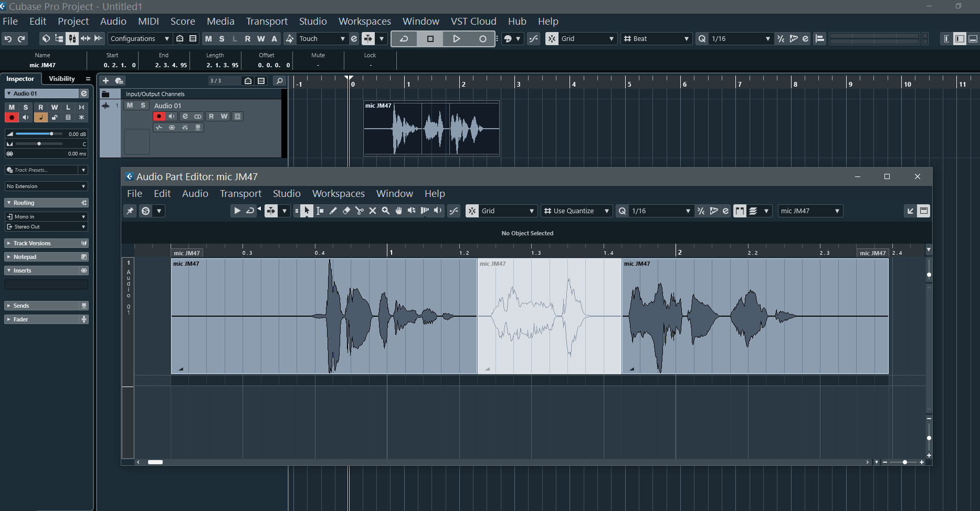Toggle Solo on Audio 01 track

pyautogui.click(x=143, y=106)
